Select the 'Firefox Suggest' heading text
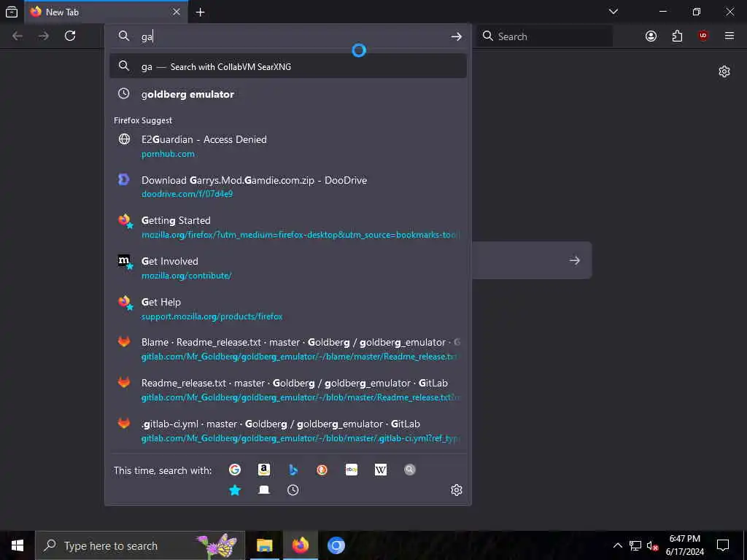747x560 pixels. (x=143, y=120)
